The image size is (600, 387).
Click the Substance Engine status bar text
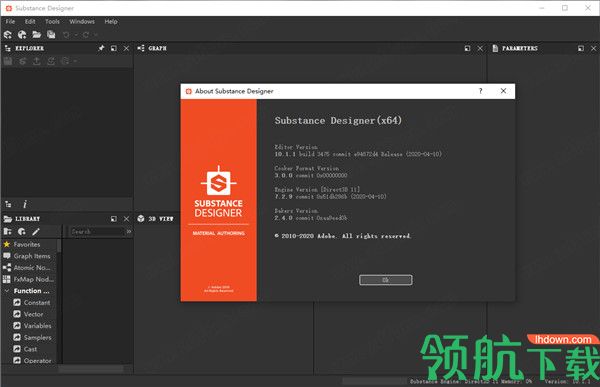471,382
